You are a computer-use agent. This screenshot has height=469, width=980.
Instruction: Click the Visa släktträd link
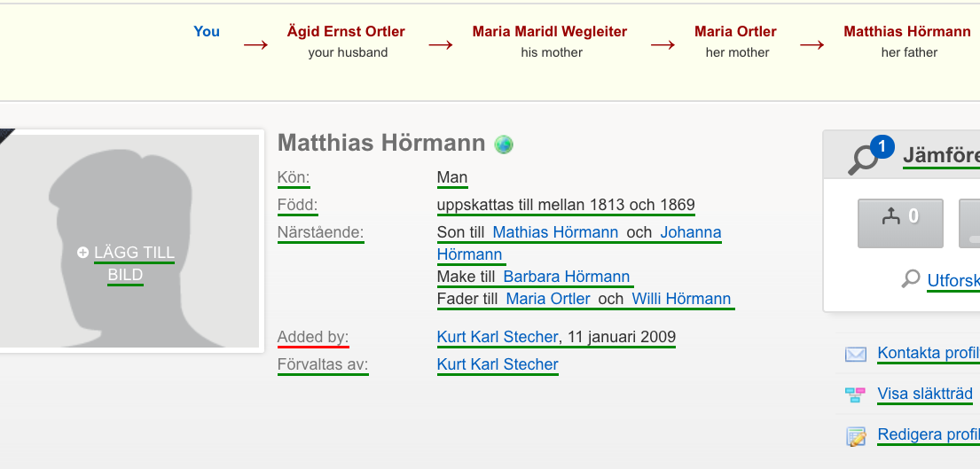coord(925,394)
